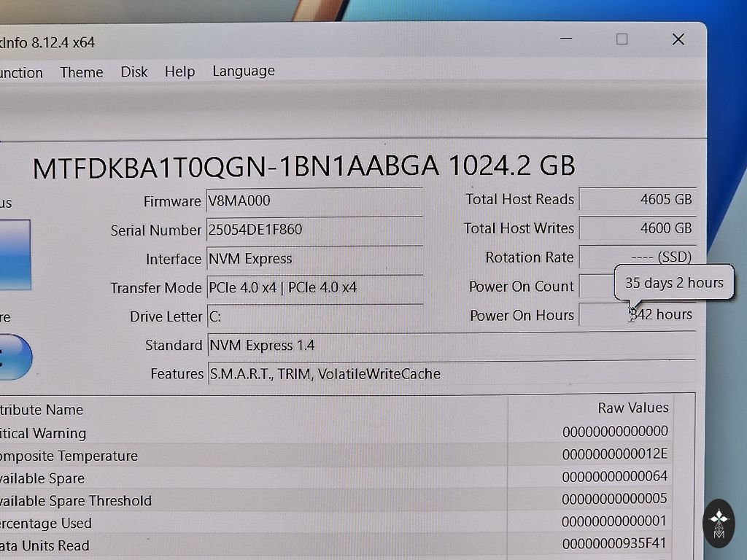Open the Theme menu
This screenshot has height=560, width=747.
click(81, 72)
